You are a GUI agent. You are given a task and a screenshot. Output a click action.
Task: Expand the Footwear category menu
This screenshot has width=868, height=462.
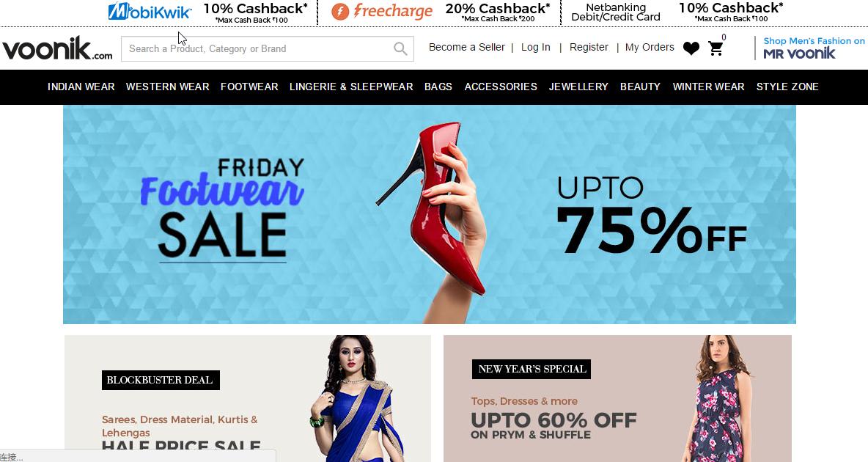[249, 87]
